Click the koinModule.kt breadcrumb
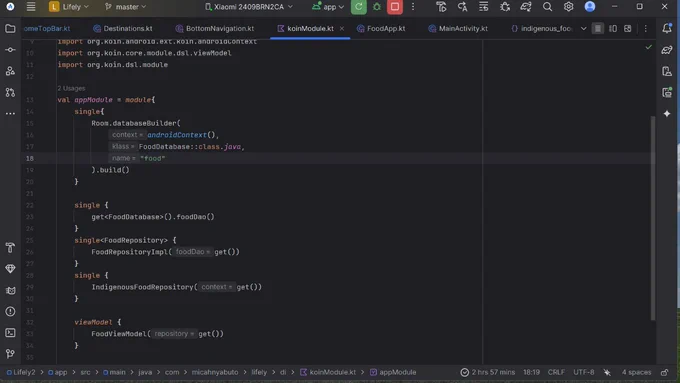 (328, 372)
